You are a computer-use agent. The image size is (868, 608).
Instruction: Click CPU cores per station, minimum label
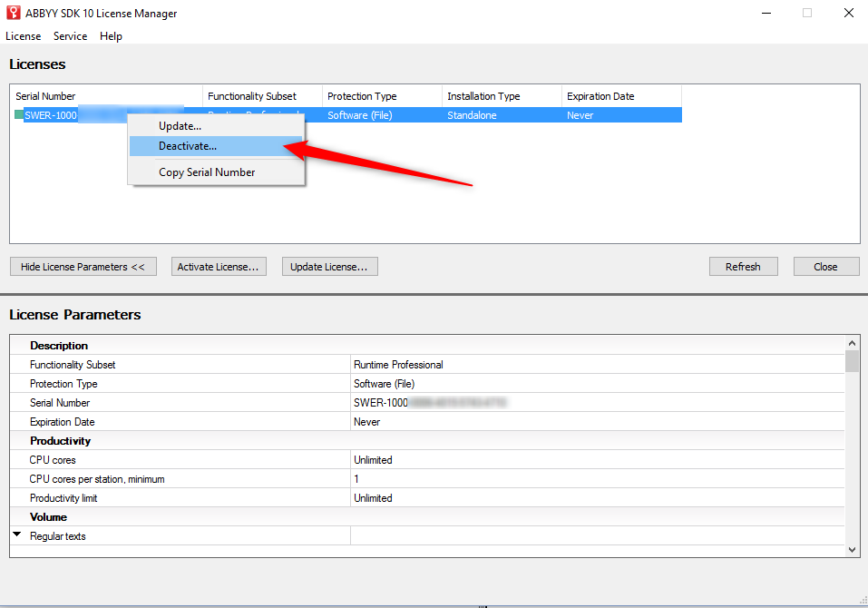pyautogui.click(x=97, y=479)
